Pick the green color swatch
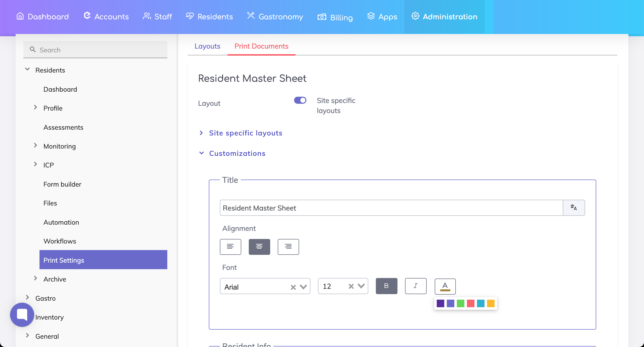The width and height of the screenshot is (644, 347). tap(460, 303)
